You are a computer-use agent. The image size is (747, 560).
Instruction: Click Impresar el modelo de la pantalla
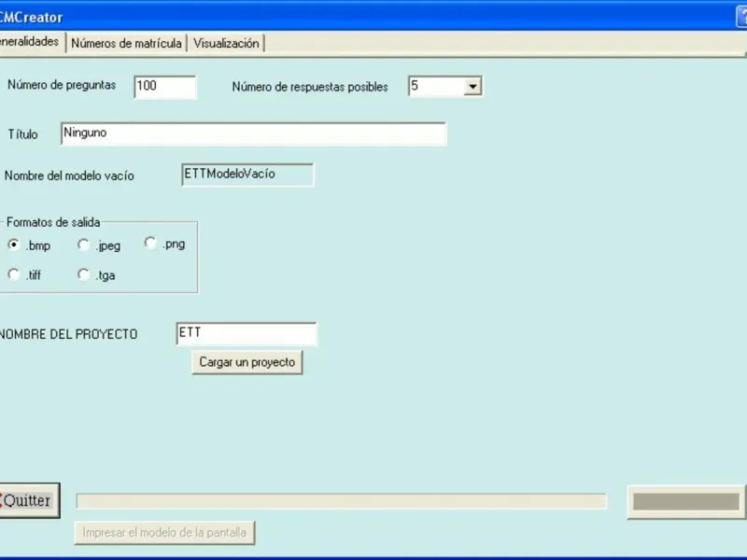coord(164,532)
